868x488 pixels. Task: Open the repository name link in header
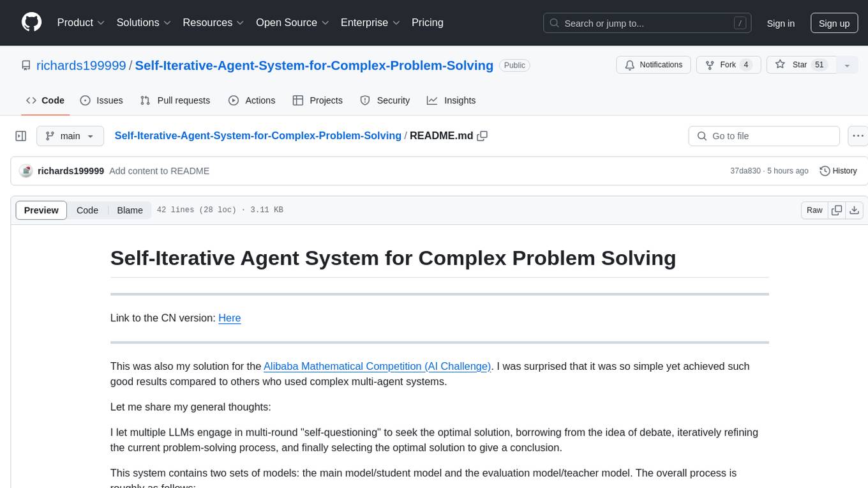pos(314,65)
